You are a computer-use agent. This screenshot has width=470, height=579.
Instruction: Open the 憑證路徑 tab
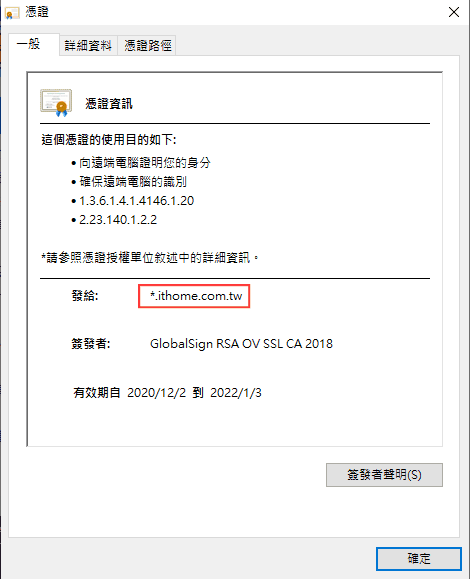(x=147, y=46)
